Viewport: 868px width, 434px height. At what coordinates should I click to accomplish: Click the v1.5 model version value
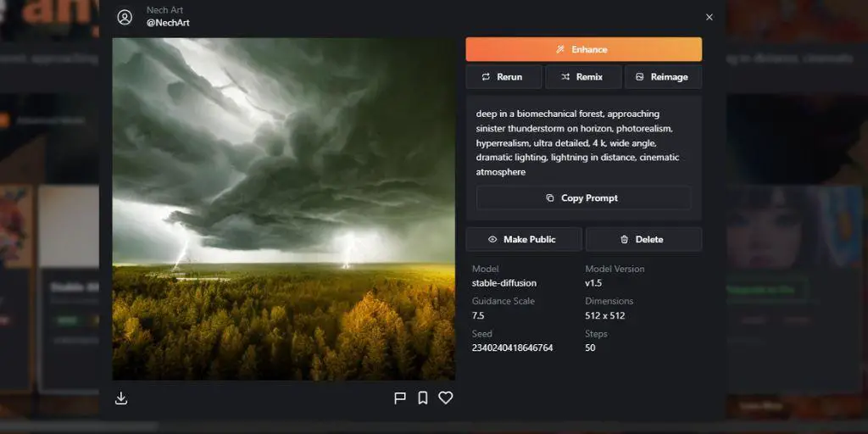click(x=593, y=283)
